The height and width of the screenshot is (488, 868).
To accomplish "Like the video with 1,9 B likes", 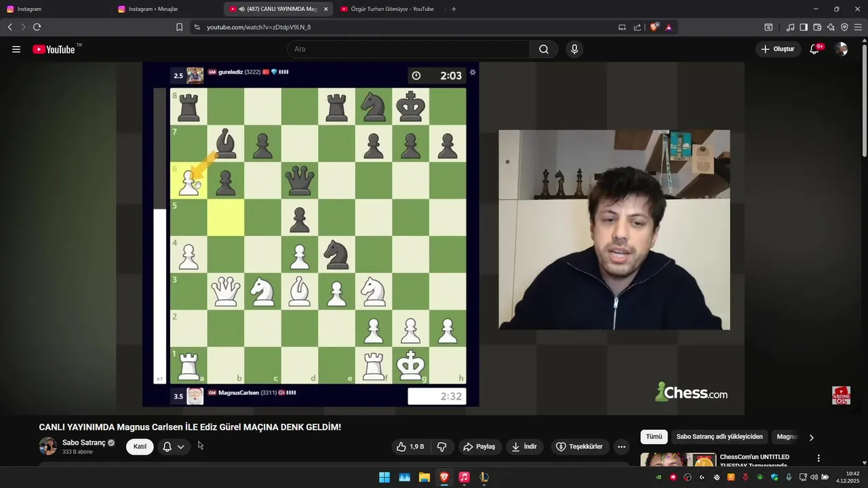I will click(410, 447).
